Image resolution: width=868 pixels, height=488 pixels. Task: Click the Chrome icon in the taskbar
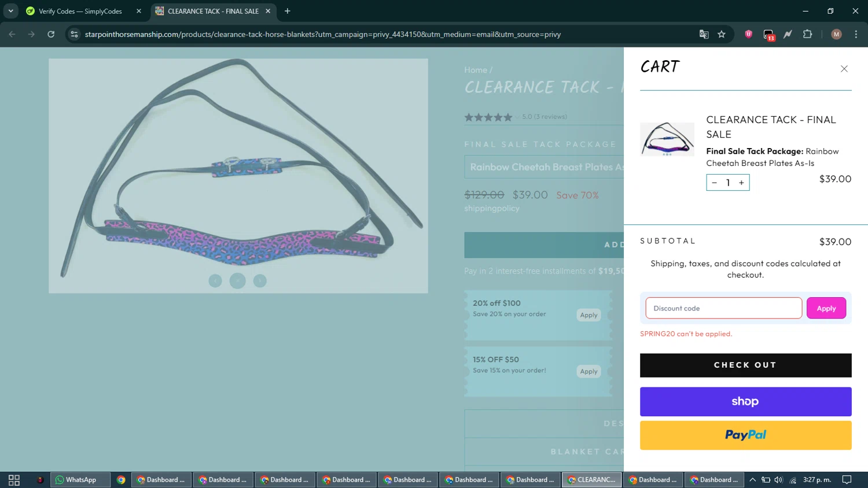coord(121,480)
